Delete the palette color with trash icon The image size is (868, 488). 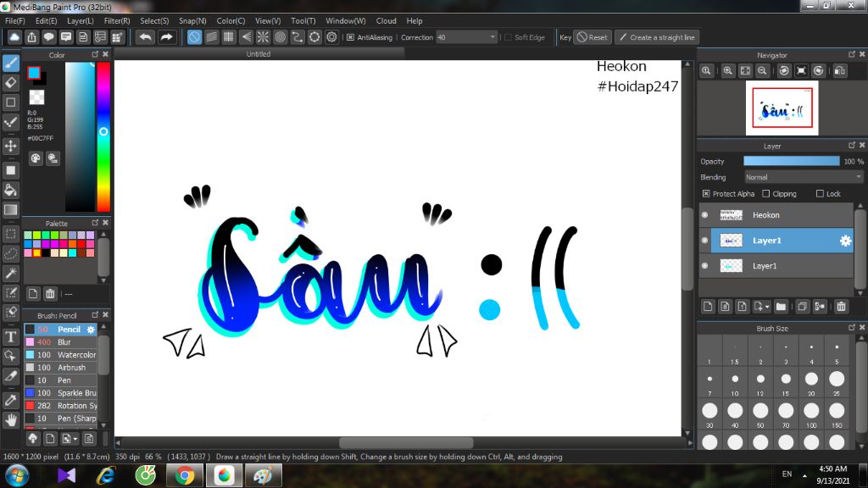[50, 294]
